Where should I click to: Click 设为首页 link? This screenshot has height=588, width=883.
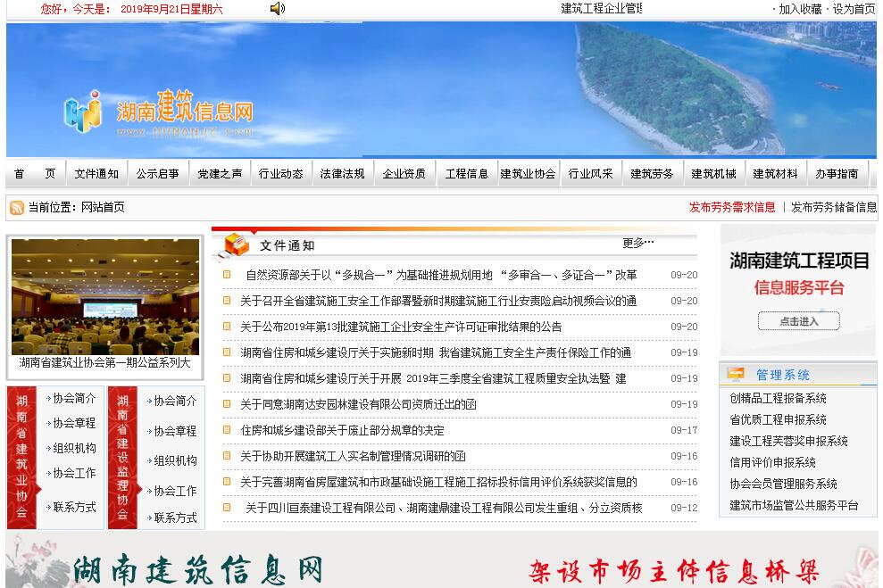[854, 9]
